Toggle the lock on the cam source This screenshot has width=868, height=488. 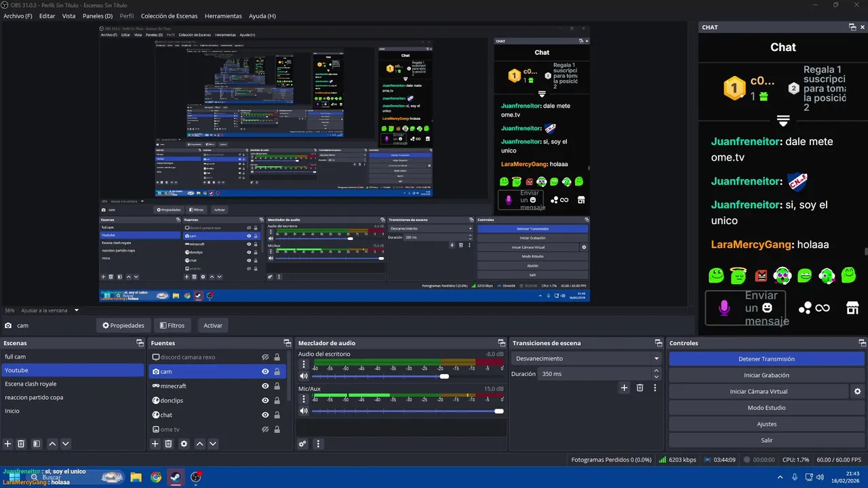277,371
